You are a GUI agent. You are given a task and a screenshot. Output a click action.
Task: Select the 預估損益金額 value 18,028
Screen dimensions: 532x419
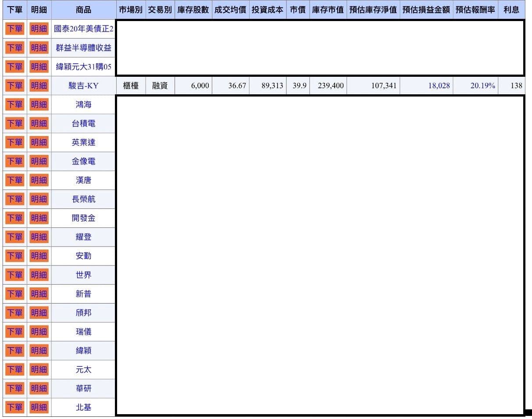click(x=439, y=86)
